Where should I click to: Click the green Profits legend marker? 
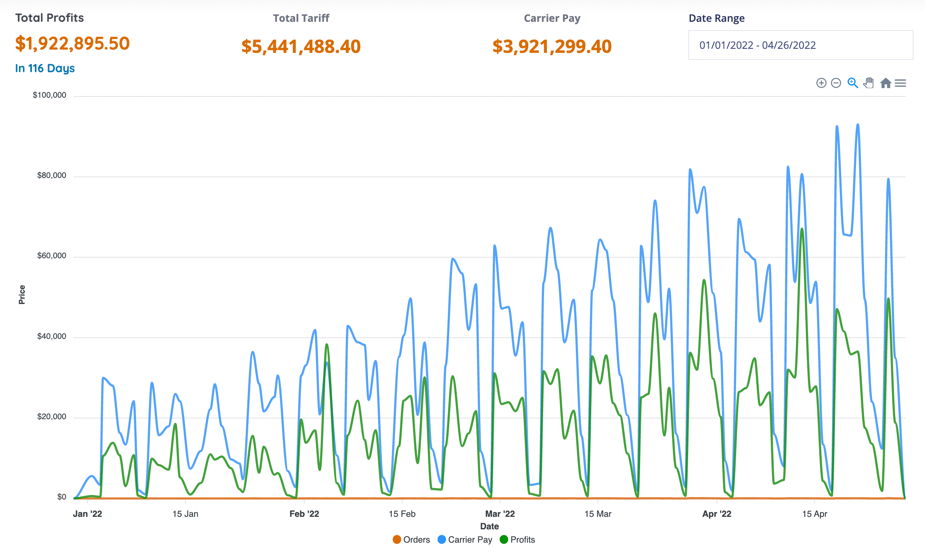tap(504, 540)
